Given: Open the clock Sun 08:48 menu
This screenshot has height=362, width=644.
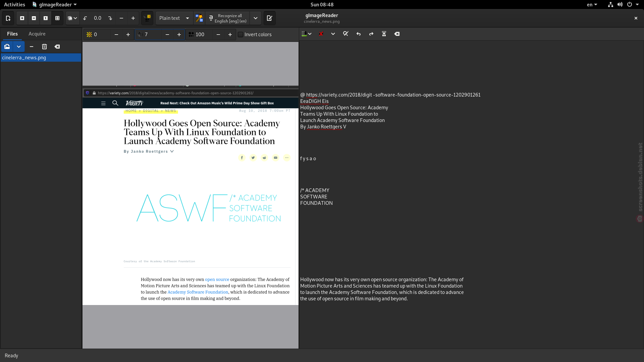Looking at the screenshot, I should point(322,4).
